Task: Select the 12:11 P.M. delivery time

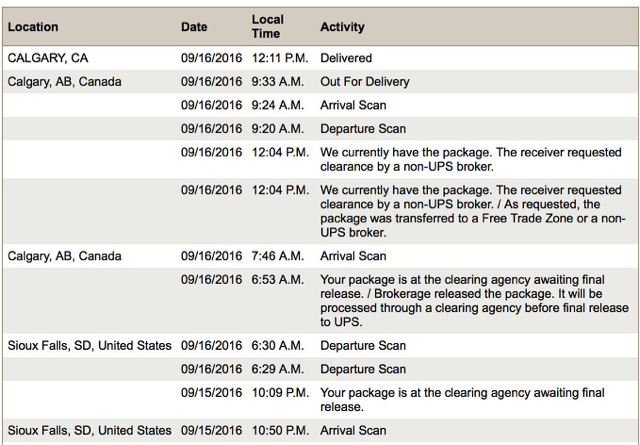Action: tap(280, 59)
